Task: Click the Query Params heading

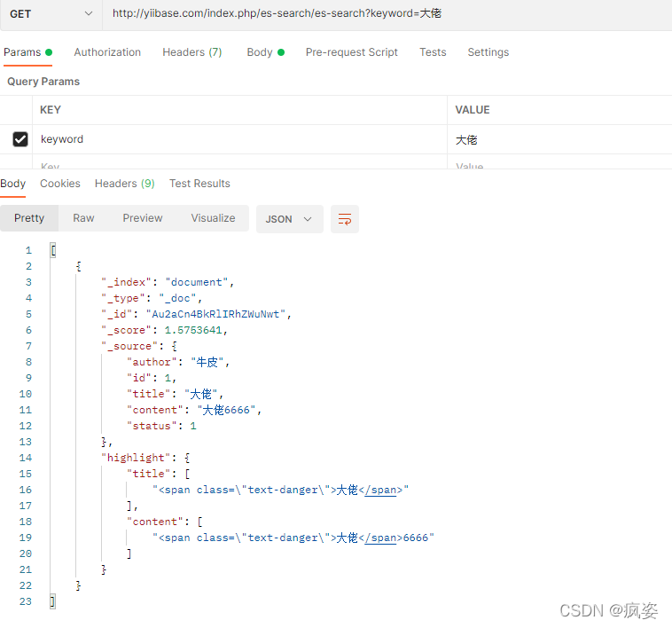Action: [x=43, y=82]
